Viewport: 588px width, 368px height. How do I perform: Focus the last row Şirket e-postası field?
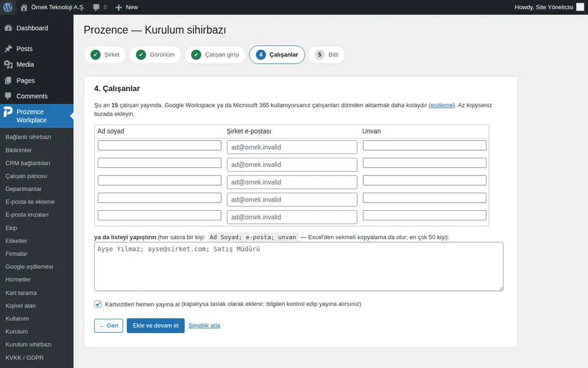point(292,217)
